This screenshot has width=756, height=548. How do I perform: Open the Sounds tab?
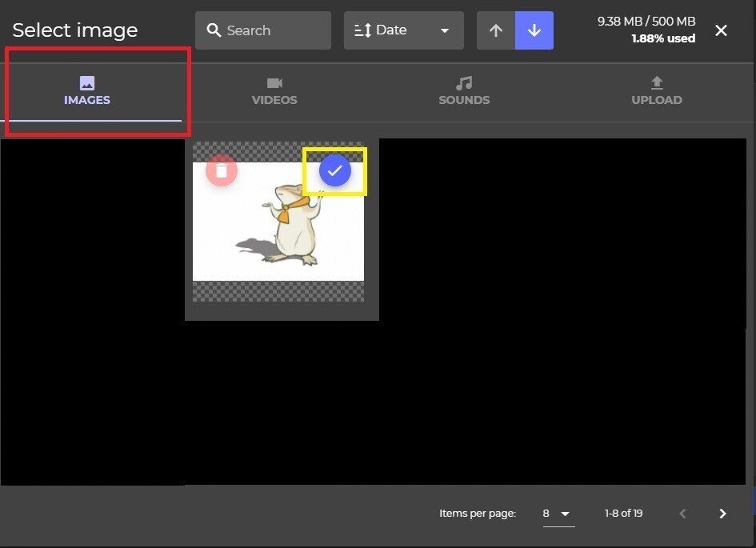(464, 92)
